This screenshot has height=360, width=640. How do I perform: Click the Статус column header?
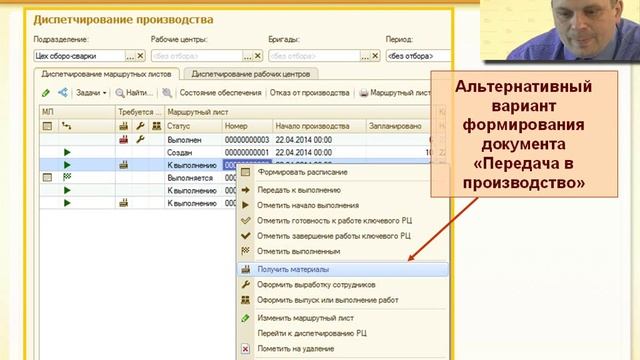coord(193,126)
